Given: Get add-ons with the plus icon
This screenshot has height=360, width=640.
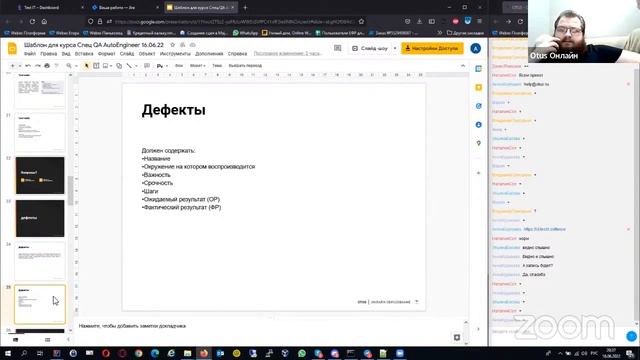Looking at the screenshot, I should pos(479,173).
